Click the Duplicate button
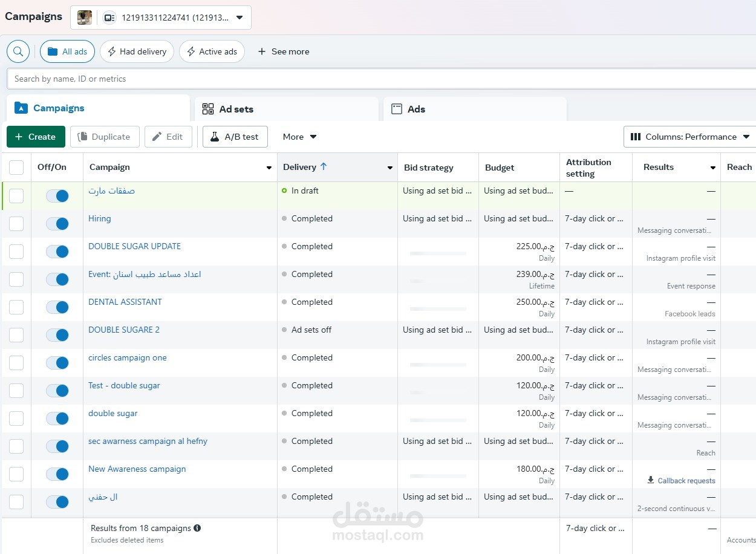This screenshot has height=554, width=756. 105,137
